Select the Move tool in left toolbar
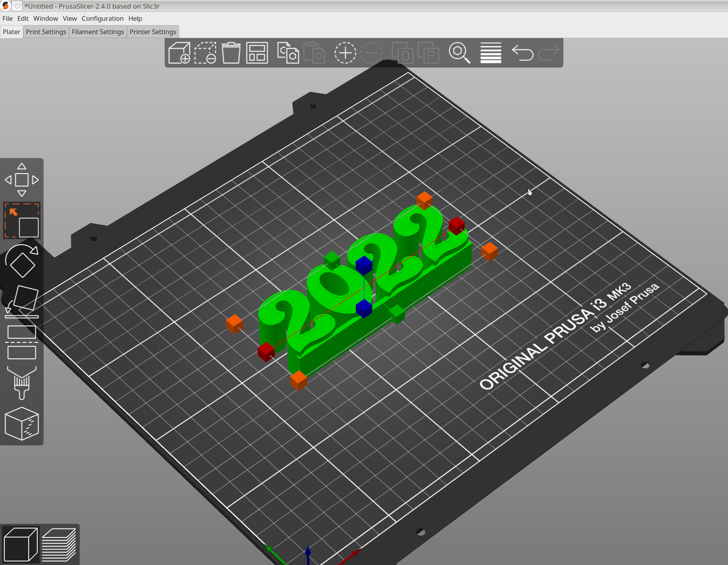Image resolution: width=728 pixels, height=565 pixels. coord(22,180)
